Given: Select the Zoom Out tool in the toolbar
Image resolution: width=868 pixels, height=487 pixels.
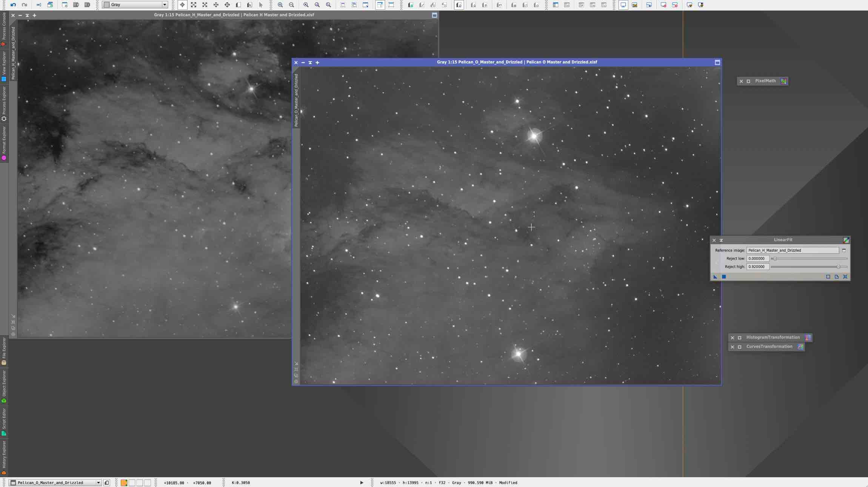Looking at the screenshot, I should [291, 5].
